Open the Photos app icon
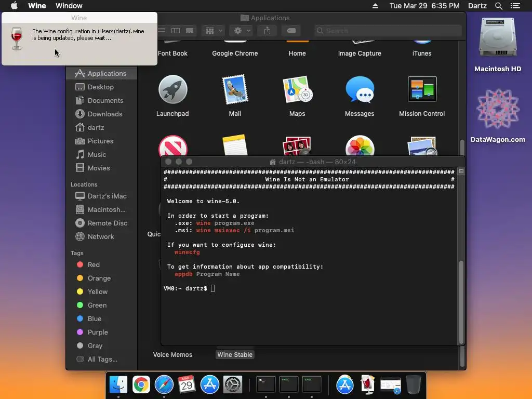The height and width of the screenshot is (399, 532). (x=360, y=146)
